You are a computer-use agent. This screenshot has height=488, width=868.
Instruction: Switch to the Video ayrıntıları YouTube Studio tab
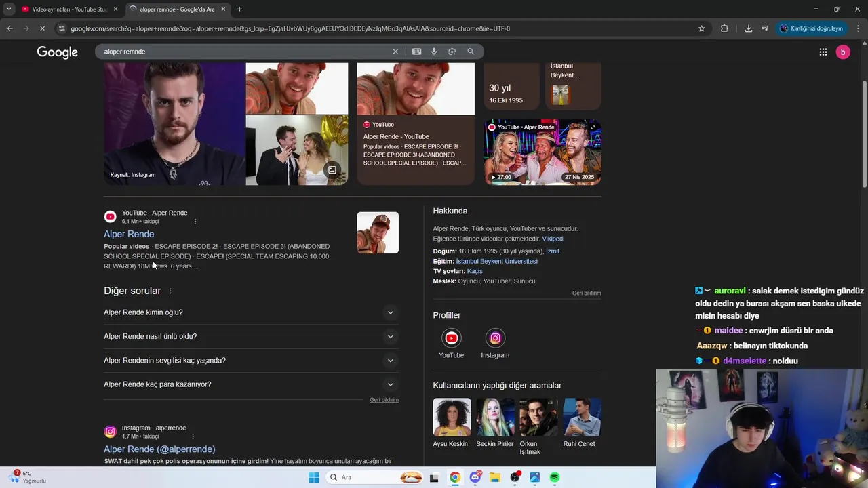pos(69,9)
